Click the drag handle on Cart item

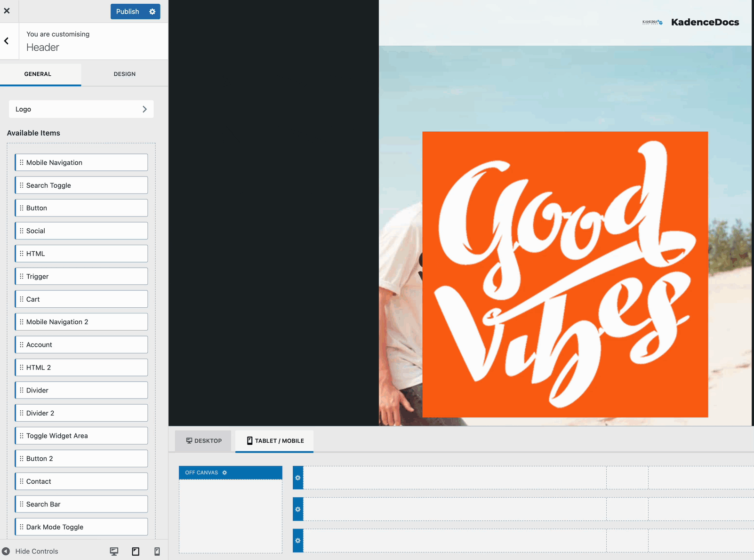click(21, 299)
